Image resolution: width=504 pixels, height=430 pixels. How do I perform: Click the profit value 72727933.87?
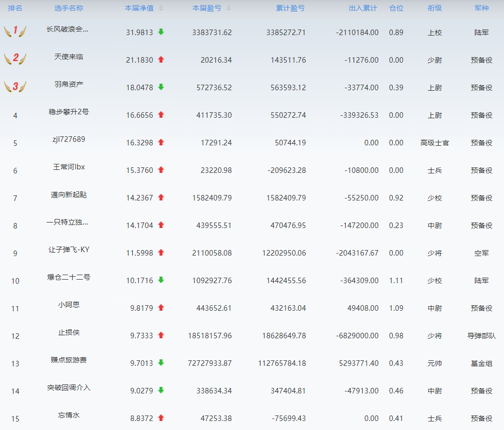click(210, 363)
